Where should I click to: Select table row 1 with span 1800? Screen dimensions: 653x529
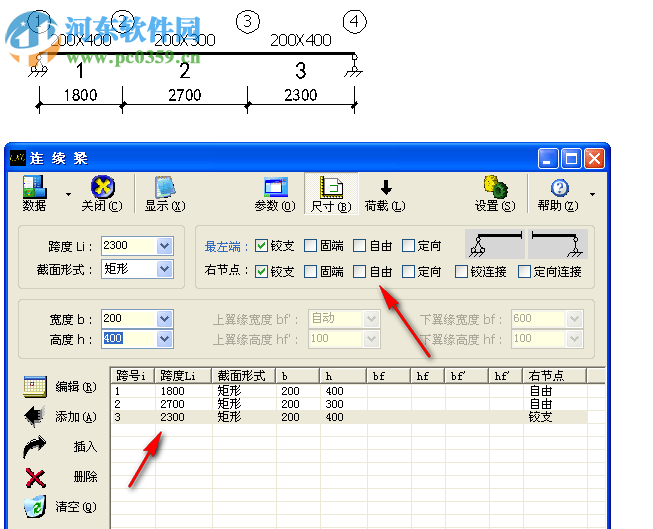(x=349, y=391)
